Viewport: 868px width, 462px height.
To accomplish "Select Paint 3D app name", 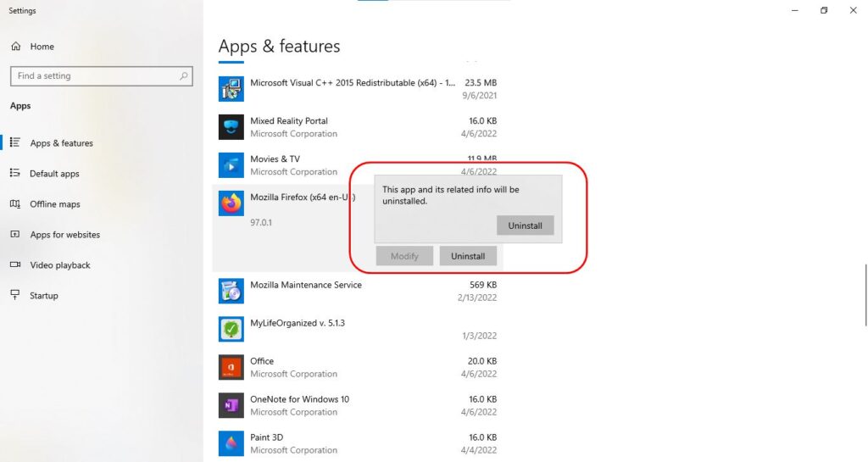I will click(266, 437).
